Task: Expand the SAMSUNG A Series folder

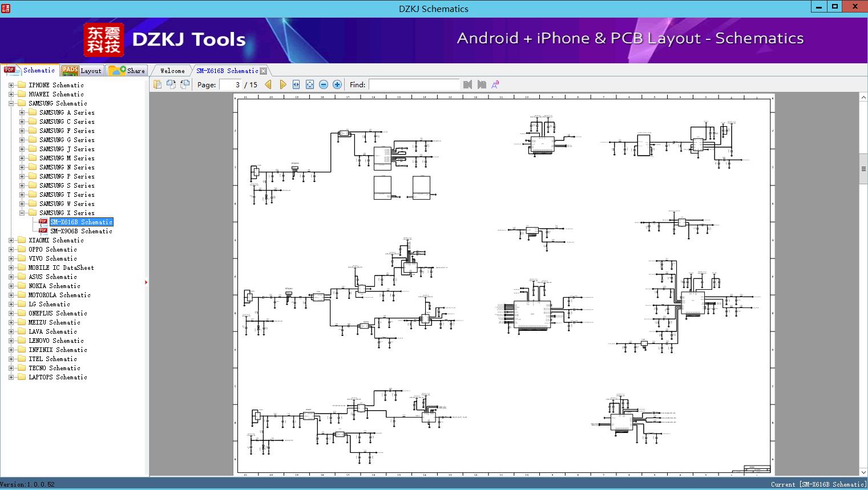Action: pos(22,112)
